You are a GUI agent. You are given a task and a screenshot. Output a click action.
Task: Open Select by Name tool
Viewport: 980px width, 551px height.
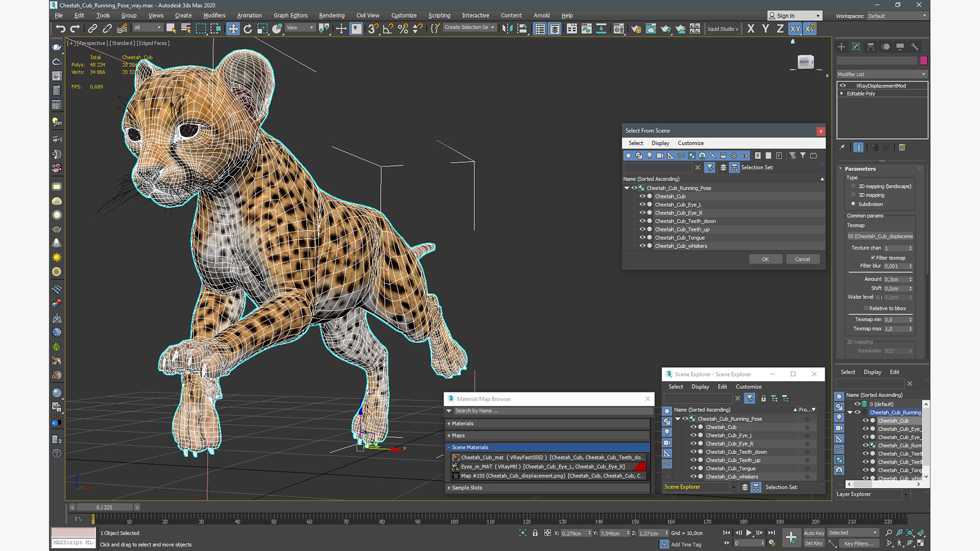(x=186, y=29)
